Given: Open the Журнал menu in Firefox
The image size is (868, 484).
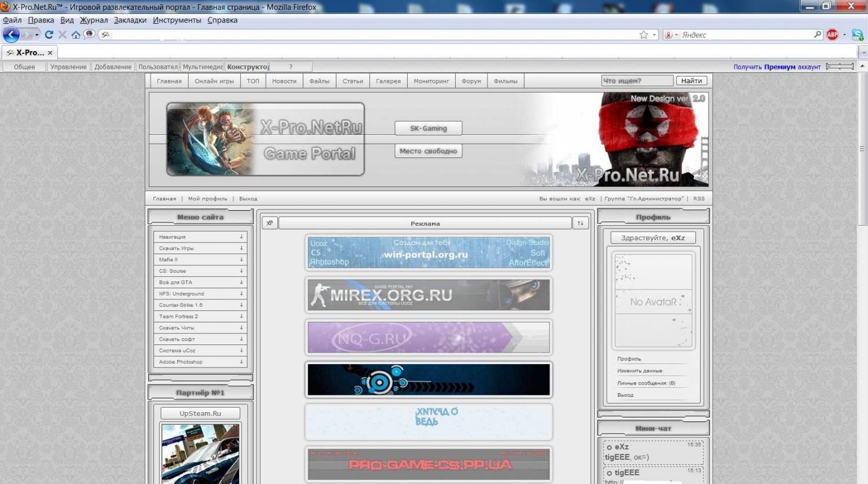Looking at the screenshot, I should pos(94,20).
